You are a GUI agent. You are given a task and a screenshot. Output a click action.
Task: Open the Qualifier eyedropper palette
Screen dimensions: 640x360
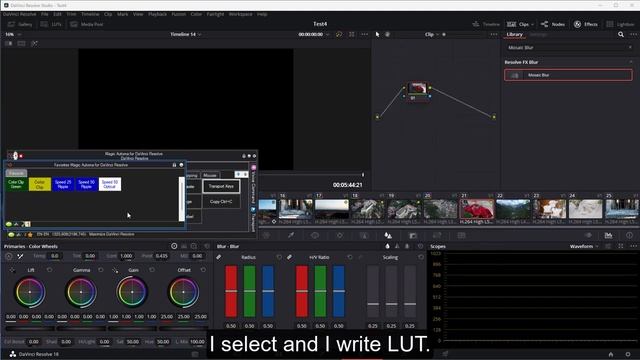[x=291, y=236]
